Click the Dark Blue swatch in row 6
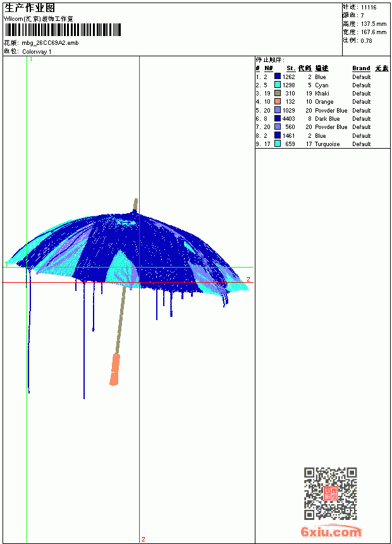Screen dimensions: 392x544 (x=277, y=118)
